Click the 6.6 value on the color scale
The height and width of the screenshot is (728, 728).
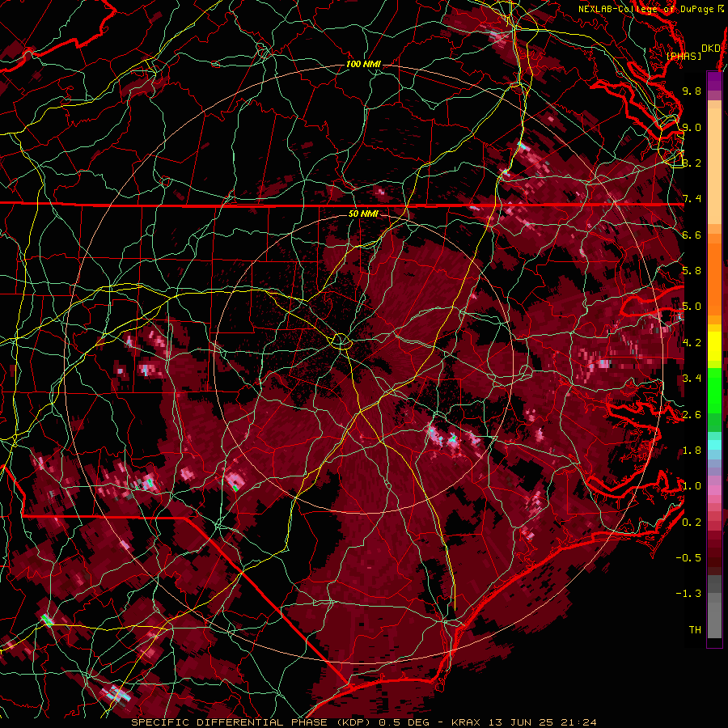(x=692, y=235)
